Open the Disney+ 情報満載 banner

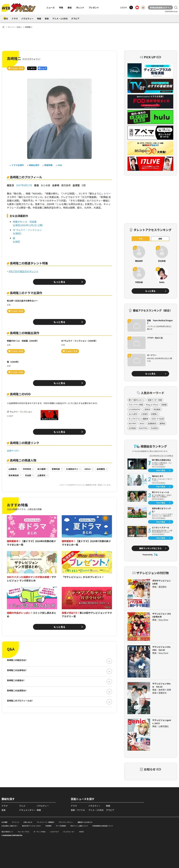[x=150, y=70]
